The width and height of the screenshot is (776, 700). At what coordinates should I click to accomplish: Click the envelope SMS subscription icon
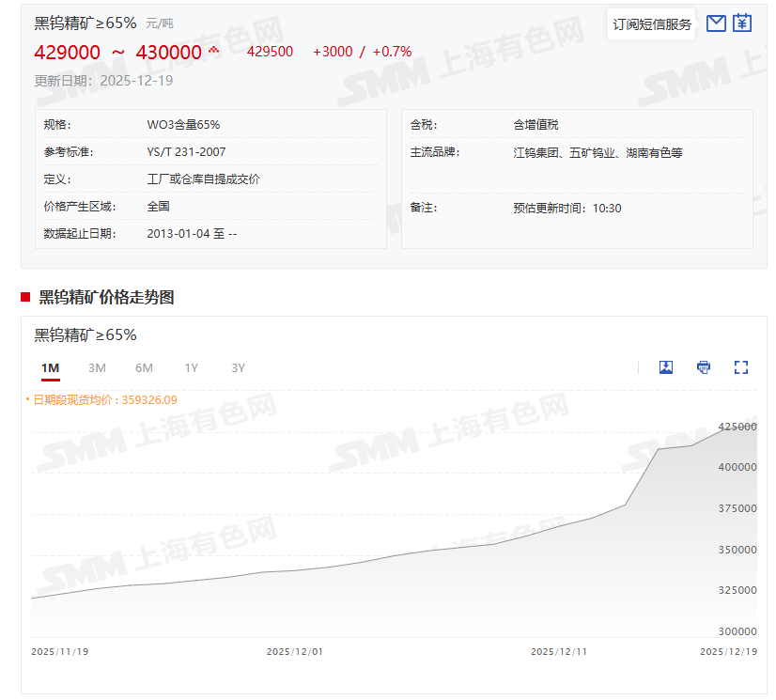(716, 23)
